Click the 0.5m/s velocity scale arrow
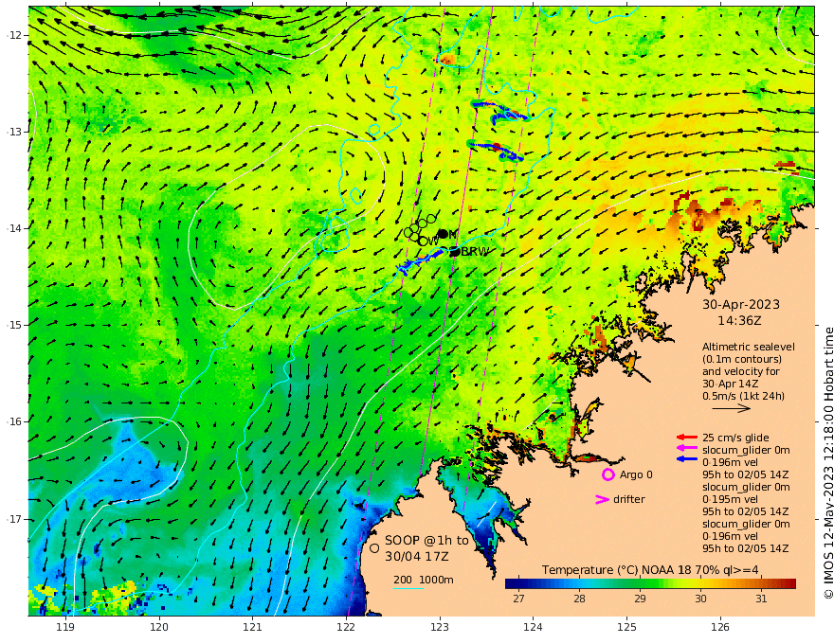Viewport: 834px width, 644px height. point(732,408)
